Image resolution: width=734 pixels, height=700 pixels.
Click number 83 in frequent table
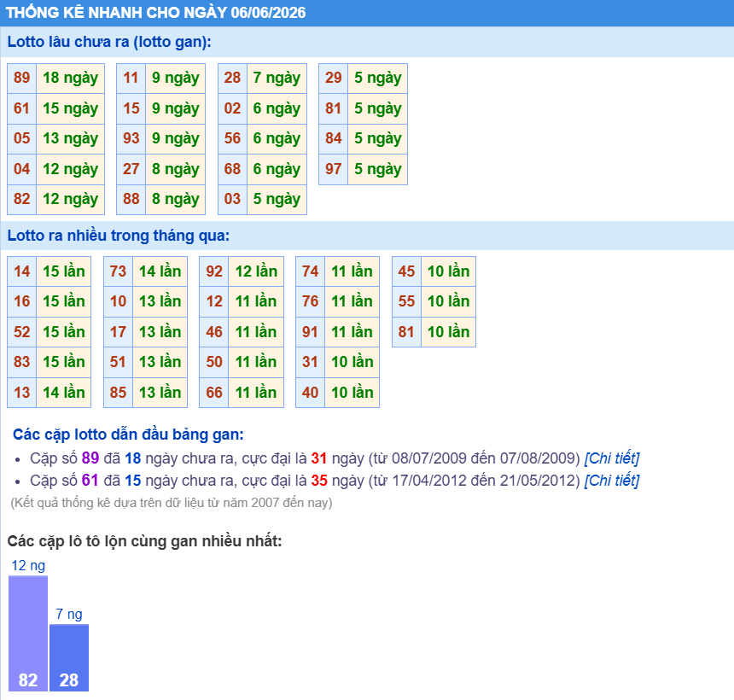point(22,362)
